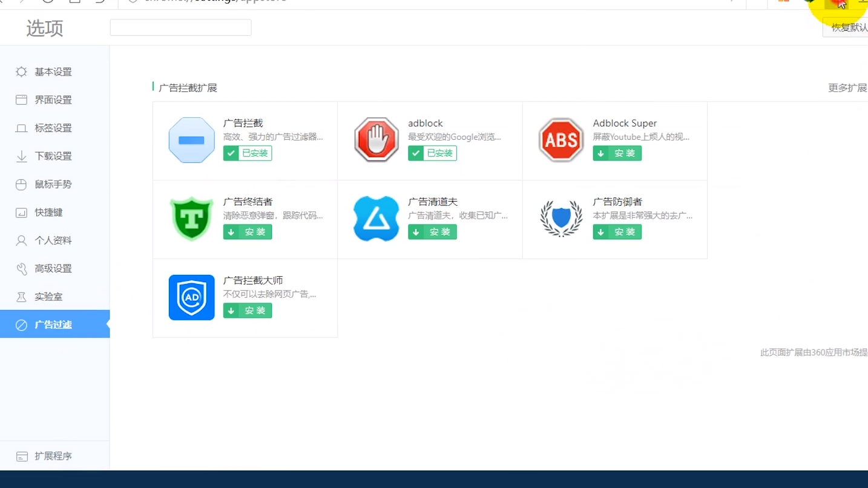Click description text 清除恶意弹窗，跟踪代码
This screenshot has height=488, width=868.
pos(273,216)
